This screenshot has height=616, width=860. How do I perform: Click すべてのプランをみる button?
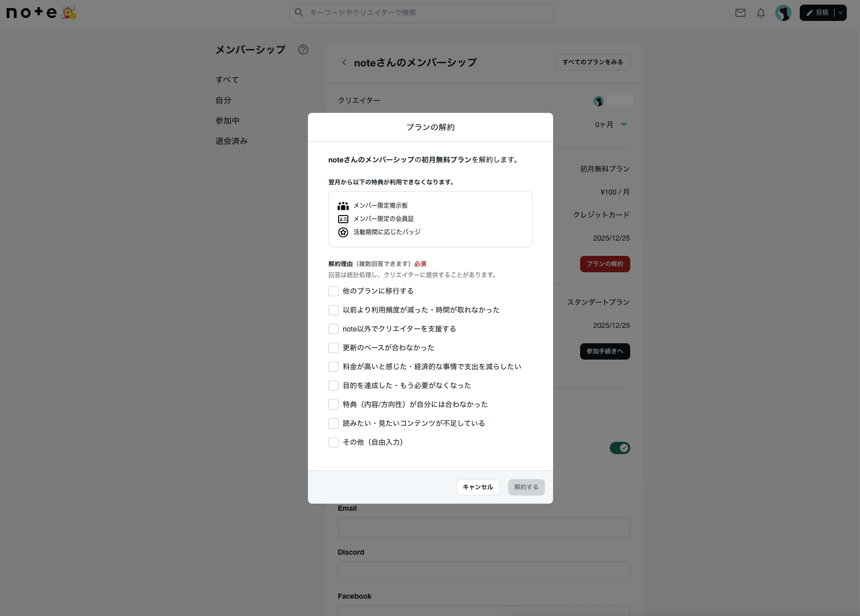[593, 62]
